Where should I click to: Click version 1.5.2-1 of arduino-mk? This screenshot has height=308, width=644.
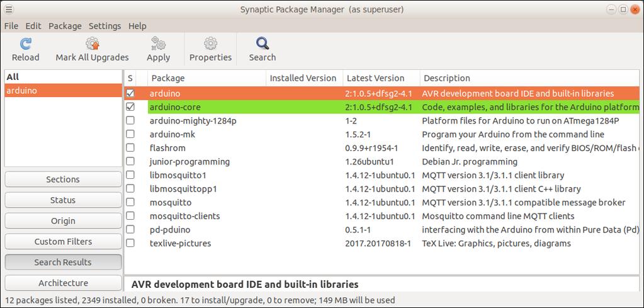pyautogui.click(x=359, y=134)
